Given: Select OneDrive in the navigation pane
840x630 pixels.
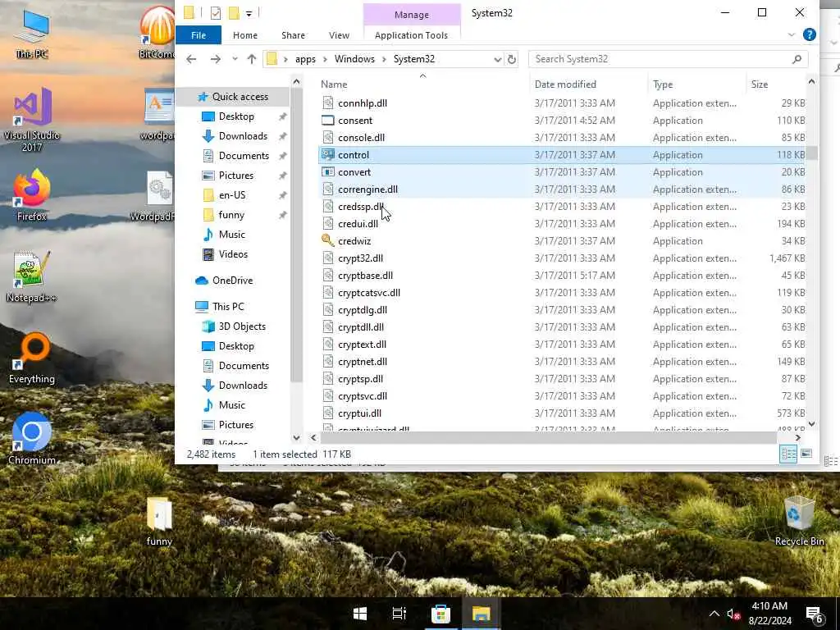Looking at the screenshot, I should [232, 281].
